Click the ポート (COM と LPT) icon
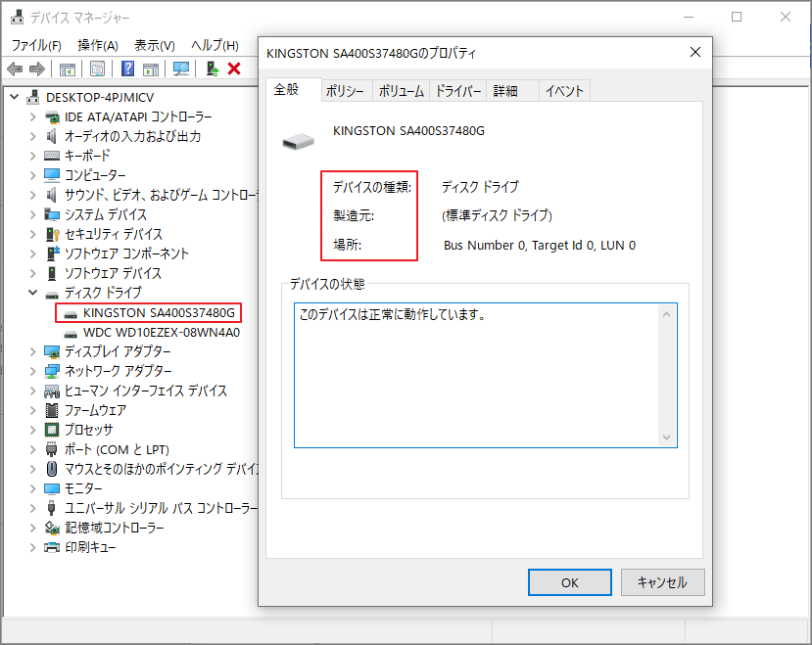812x645 pixels. (x=51, y=449)
